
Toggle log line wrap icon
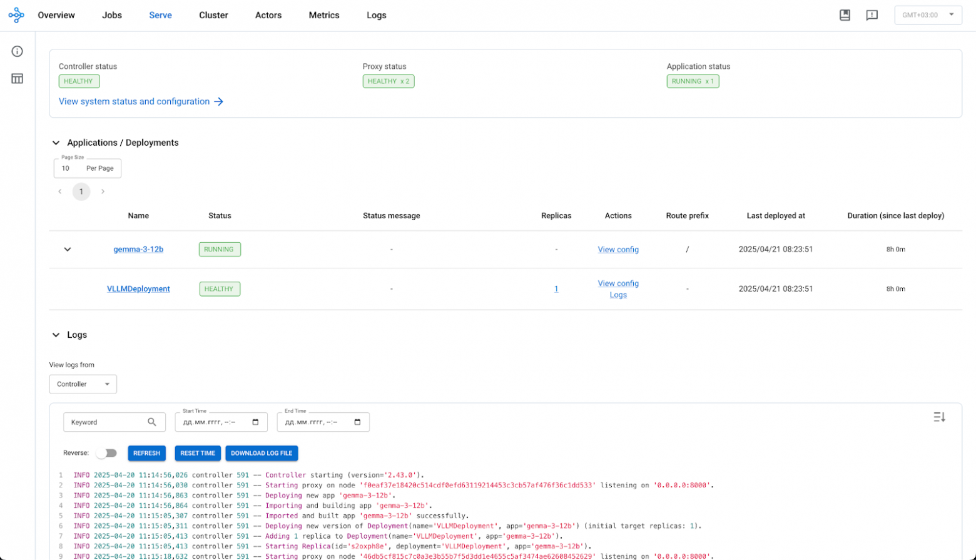tap(939, 417)
